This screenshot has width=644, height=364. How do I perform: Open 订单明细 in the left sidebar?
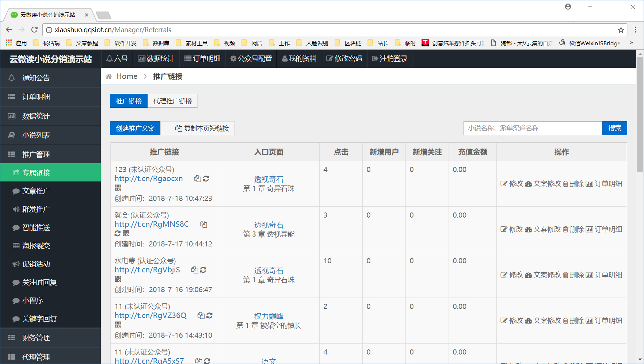coord(50,97)
